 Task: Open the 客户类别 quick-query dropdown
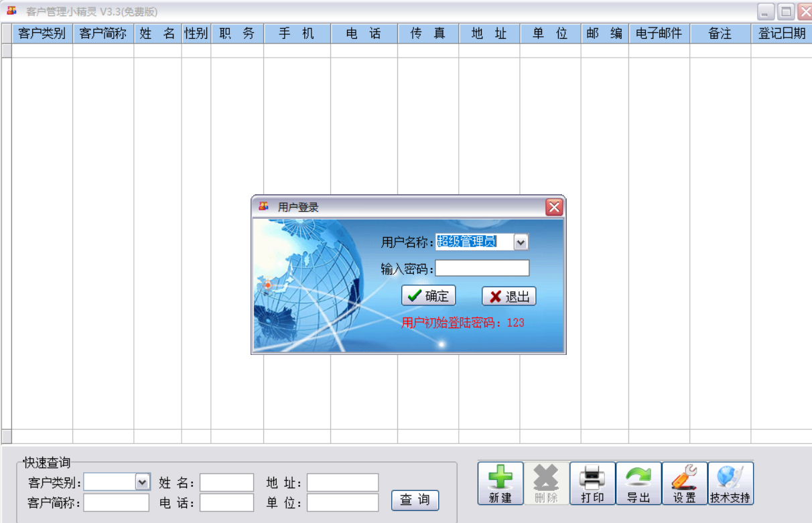click(143, 481)
